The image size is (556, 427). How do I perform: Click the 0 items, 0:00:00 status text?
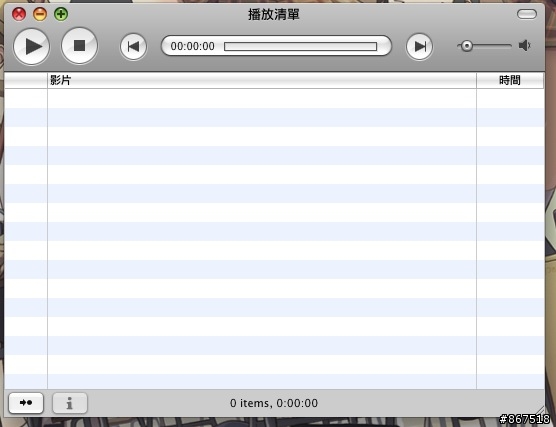click(274, 403)
